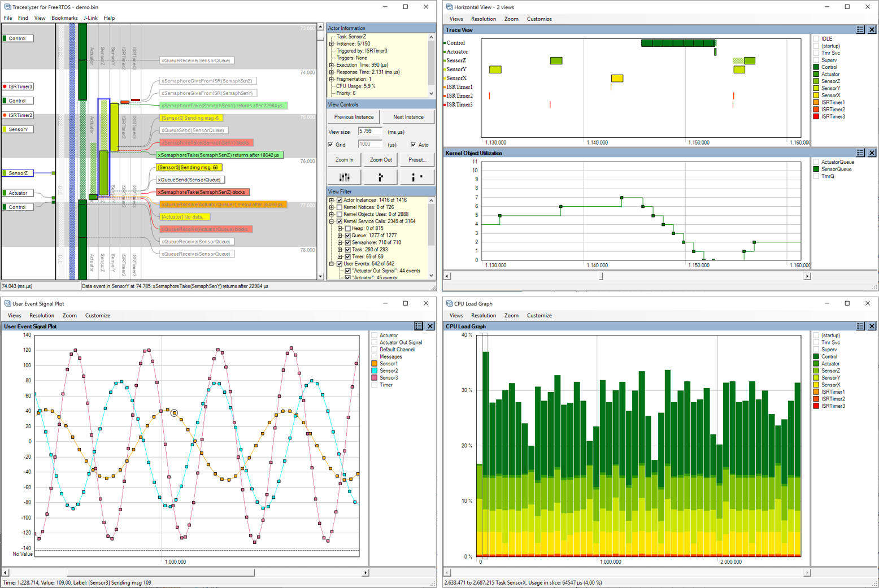Click the Preset button in View Controls
Viewport: 879px width, 588px height.
[417, 160]
